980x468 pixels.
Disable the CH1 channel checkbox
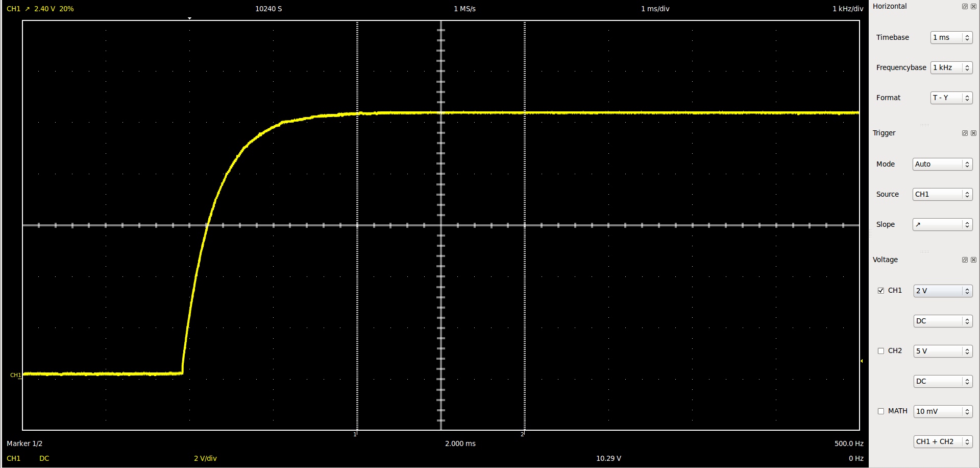880,291
